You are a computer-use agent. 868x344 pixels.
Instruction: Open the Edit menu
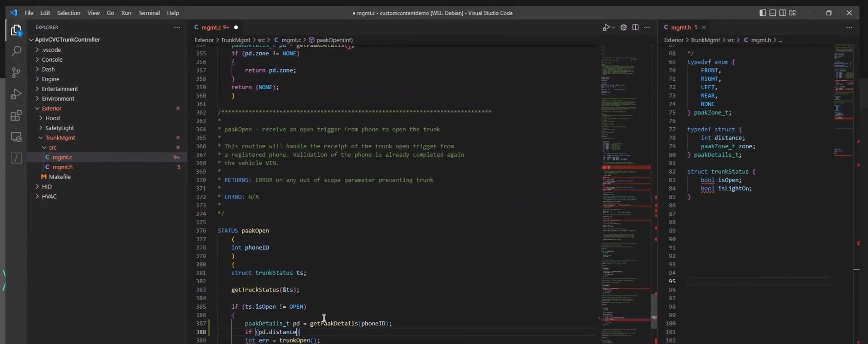45,13
